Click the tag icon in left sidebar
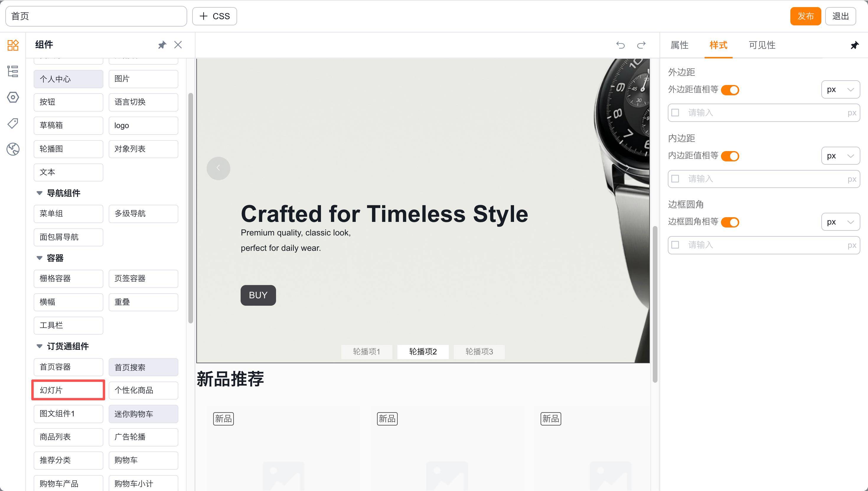This screenshot has width=868, height=491. (x=13, y=123)
